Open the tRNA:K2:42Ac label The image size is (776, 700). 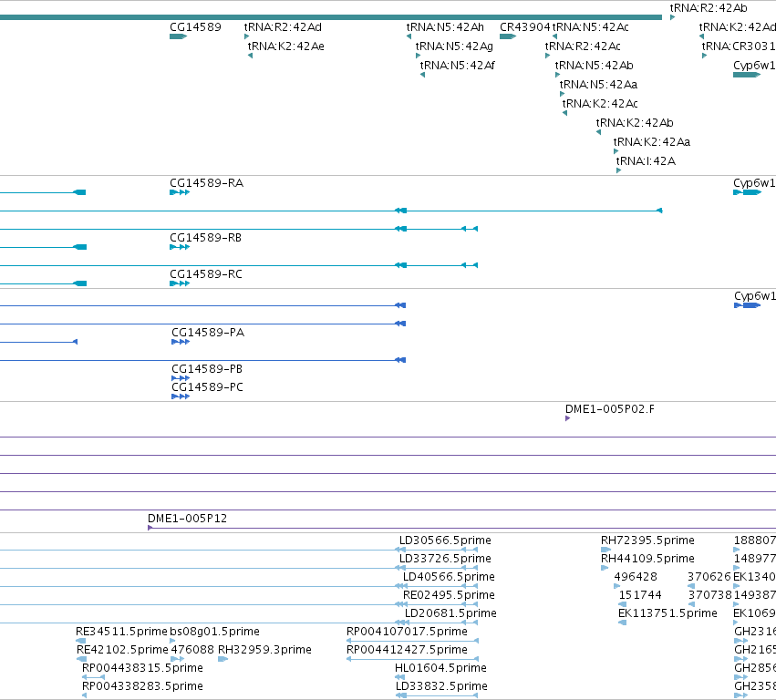tap(600, 104)
